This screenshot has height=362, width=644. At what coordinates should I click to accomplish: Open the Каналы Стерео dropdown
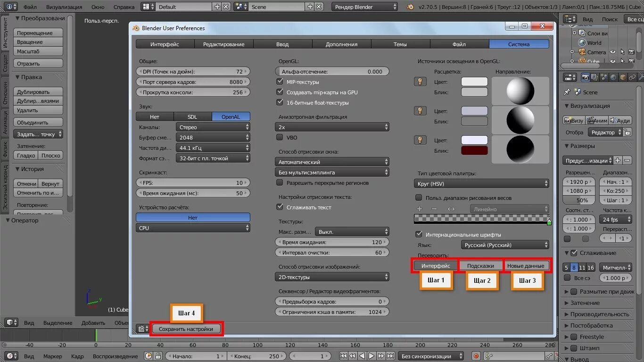(213, 127)
